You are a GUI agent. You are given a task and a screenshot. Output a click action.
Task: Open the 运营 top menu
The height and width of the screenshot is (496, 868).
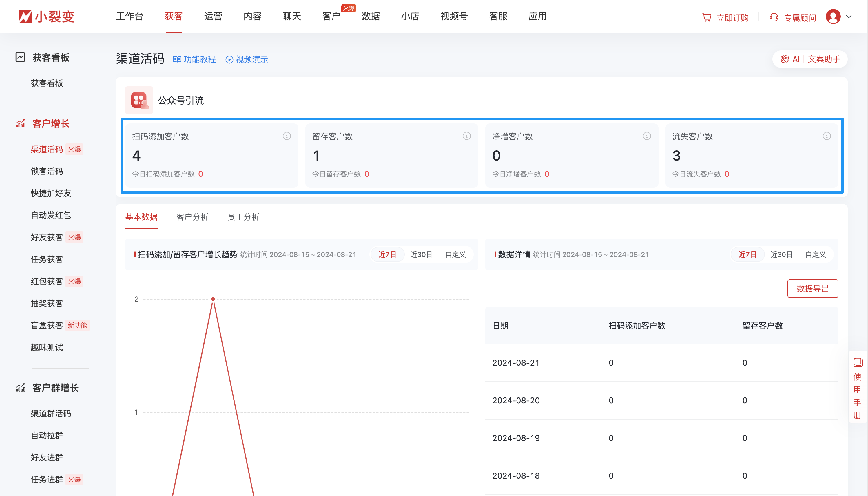[213, 16]
